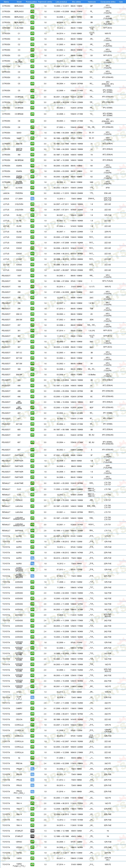Click the fuel icon in the LANCIA PHEDRA row
Image resolution: width=126 pixels, height=868 pixels.
32,193
